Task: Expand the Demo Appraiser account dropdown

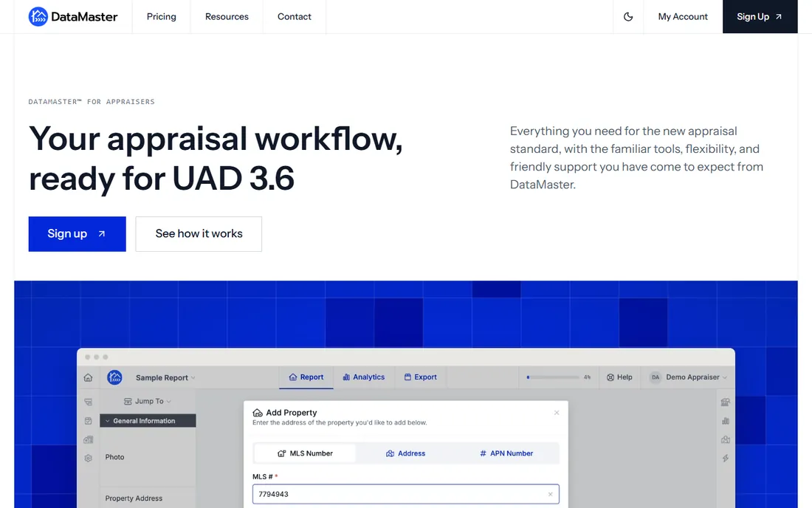Action: (x=696, y=377)
